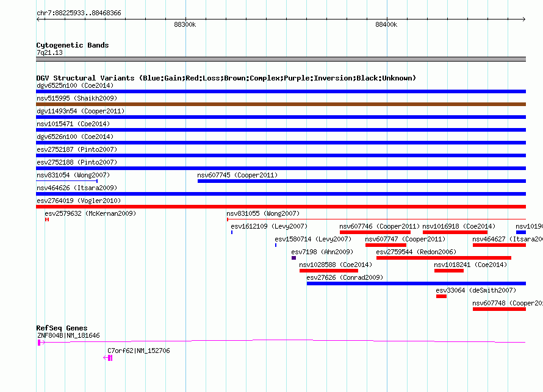543x392 pixels.
Task: Click the small blue esv1580714 (Levy2007) marker
Action: point(276,245)
